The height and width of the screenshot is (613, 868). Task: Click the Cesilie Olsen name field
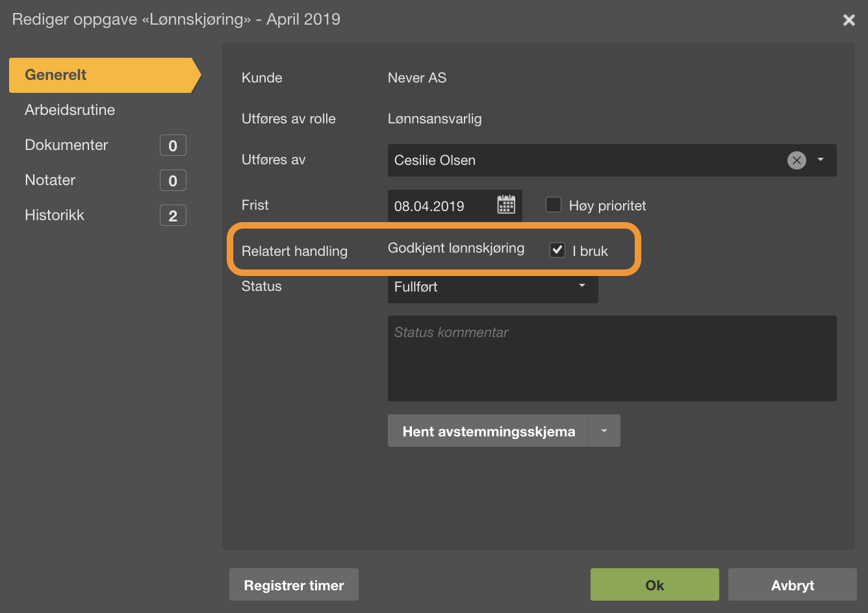[x=612, y=160]
